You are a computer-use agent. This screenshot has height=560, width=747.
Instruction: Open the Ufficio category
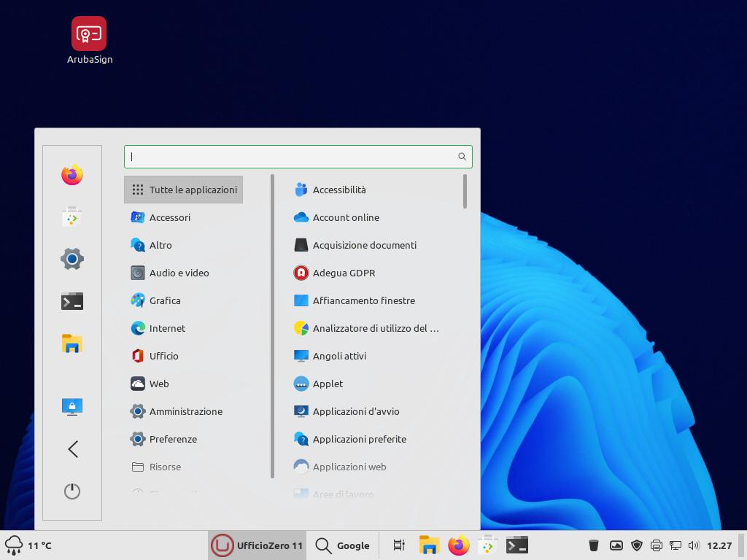tap(163, 356)
